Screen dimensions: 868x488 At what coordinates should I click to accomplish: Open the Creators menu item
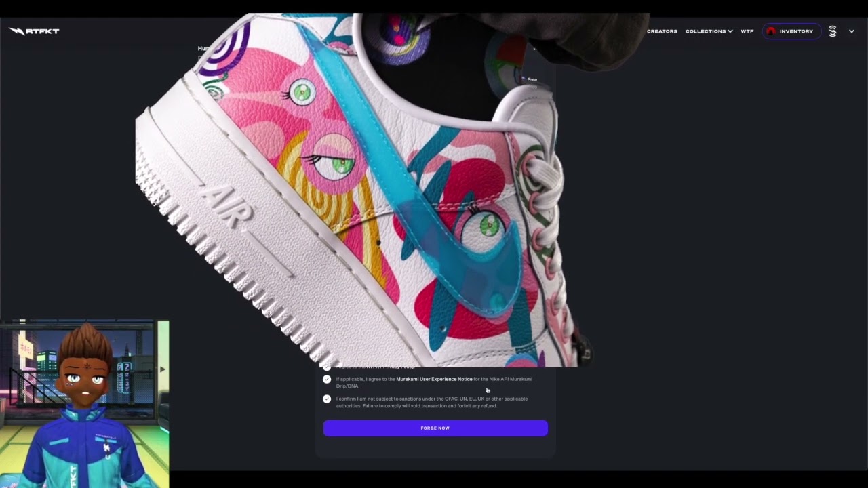(x=662, y=31)
